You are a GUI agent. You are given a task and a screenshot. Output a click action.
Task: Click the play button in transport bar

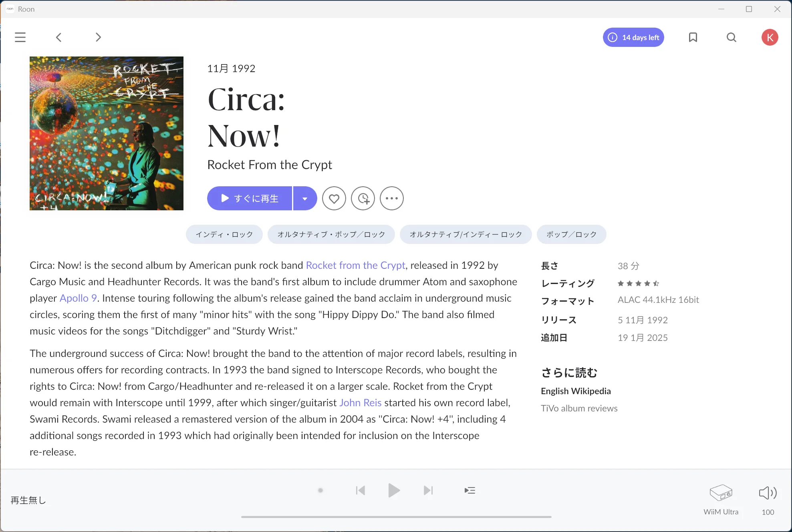[394, 490]
